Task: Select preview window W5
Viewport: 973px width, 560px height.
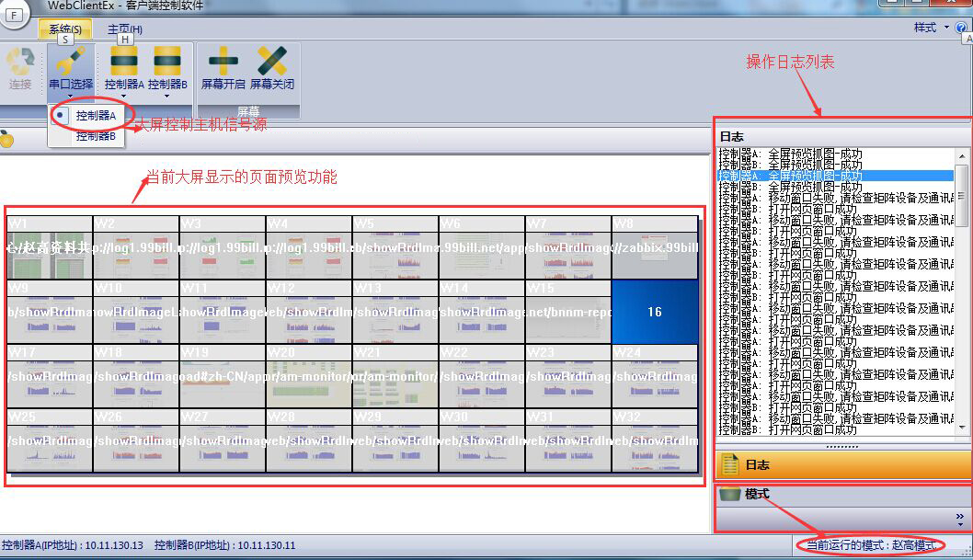Action: (x=395, y=247)
